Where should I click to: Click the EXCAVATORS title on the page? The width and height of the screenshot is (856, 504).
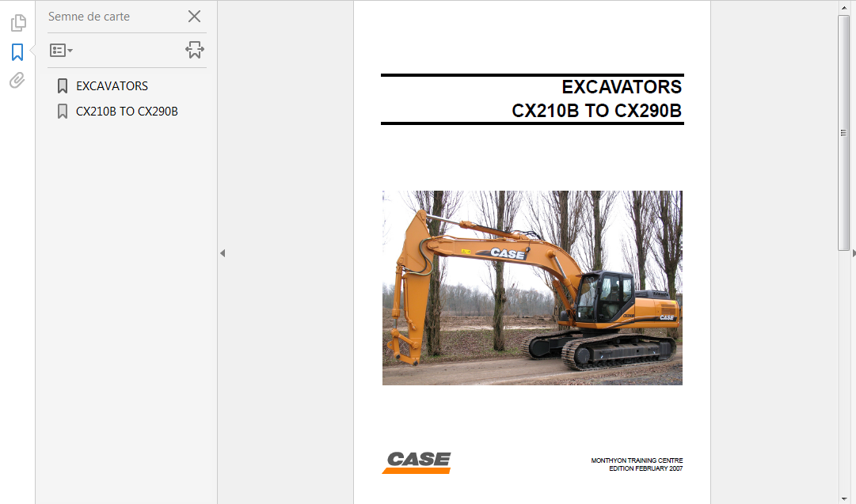[622, 87]
